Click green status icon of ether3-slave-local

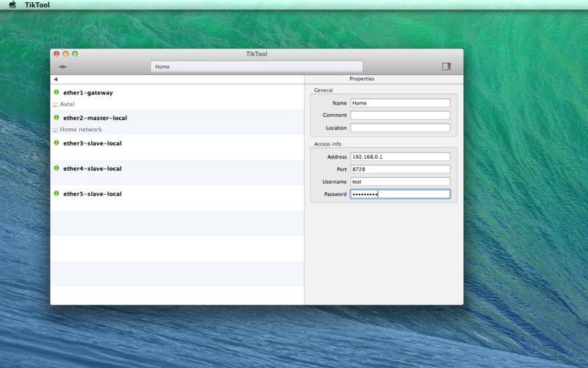57,143
